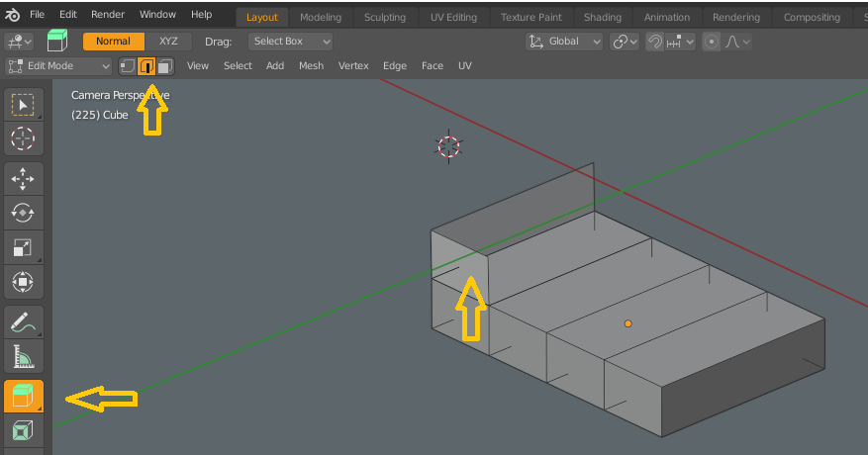Select the Transform tool
Viewport: 868px width, 455px height.
tap(23, 282)
